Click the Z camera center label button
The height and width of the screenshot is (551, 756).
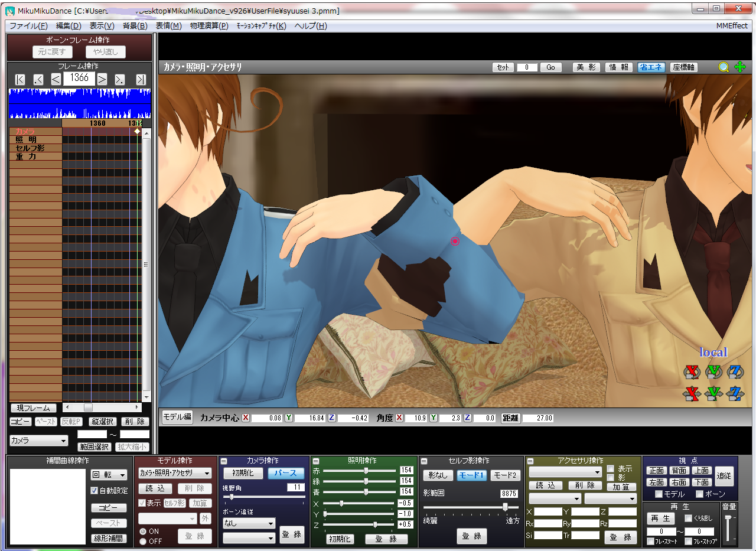pyautogui.click(x=331, y=418)
